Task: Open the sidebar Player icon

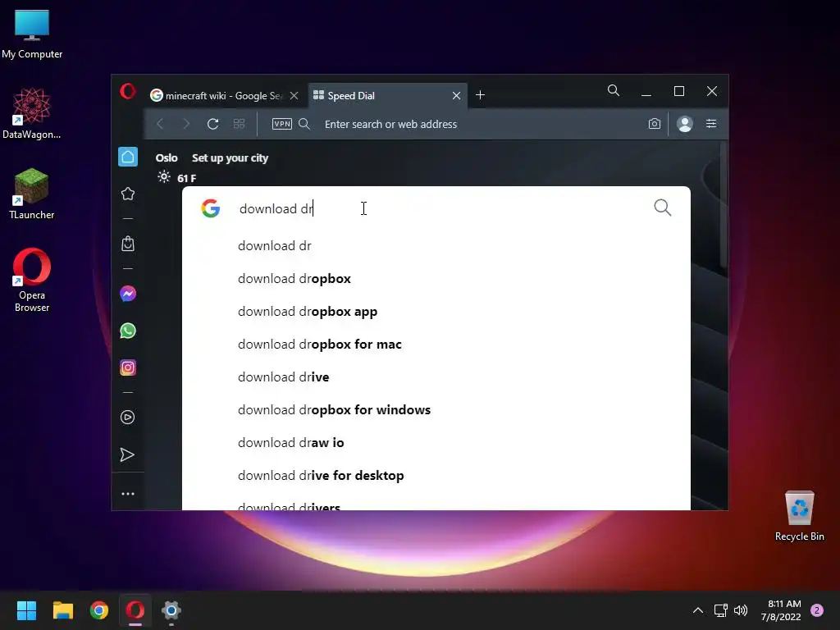Action: tap(127, 418)
